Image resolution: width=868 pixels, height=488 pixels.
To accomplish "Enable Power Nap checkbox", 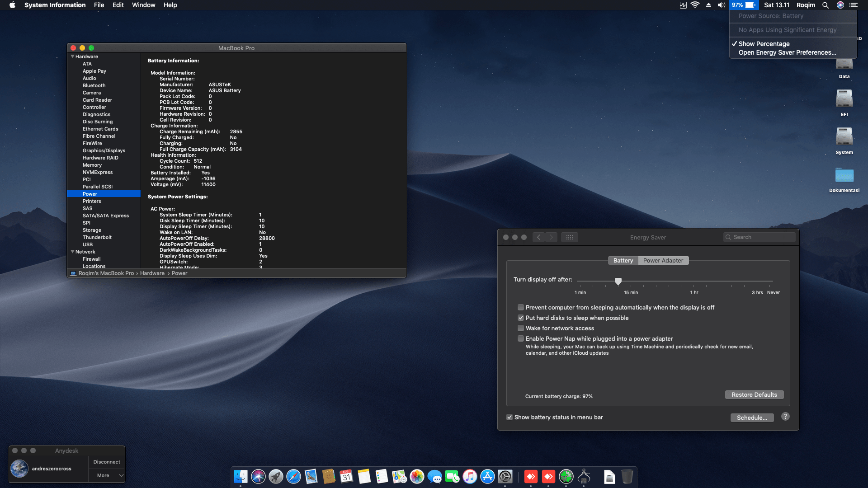I will pyautogui.click(x=521, y=338).
